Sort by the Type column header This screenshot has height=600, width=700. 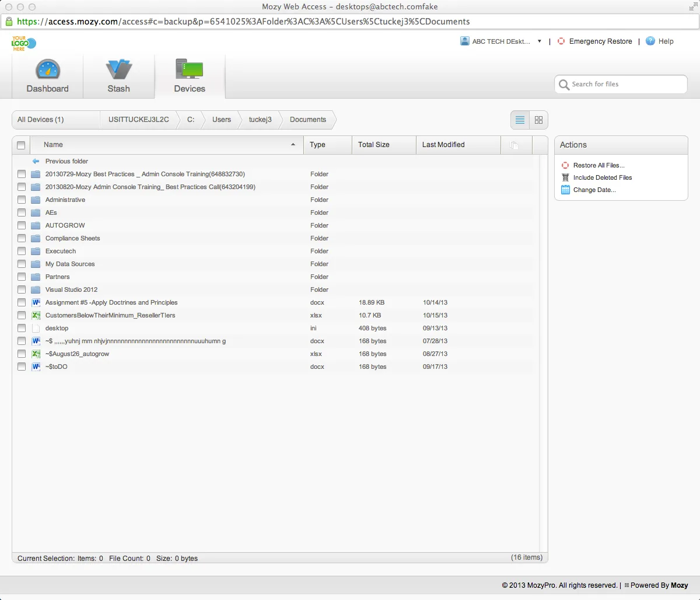(328, 145)
